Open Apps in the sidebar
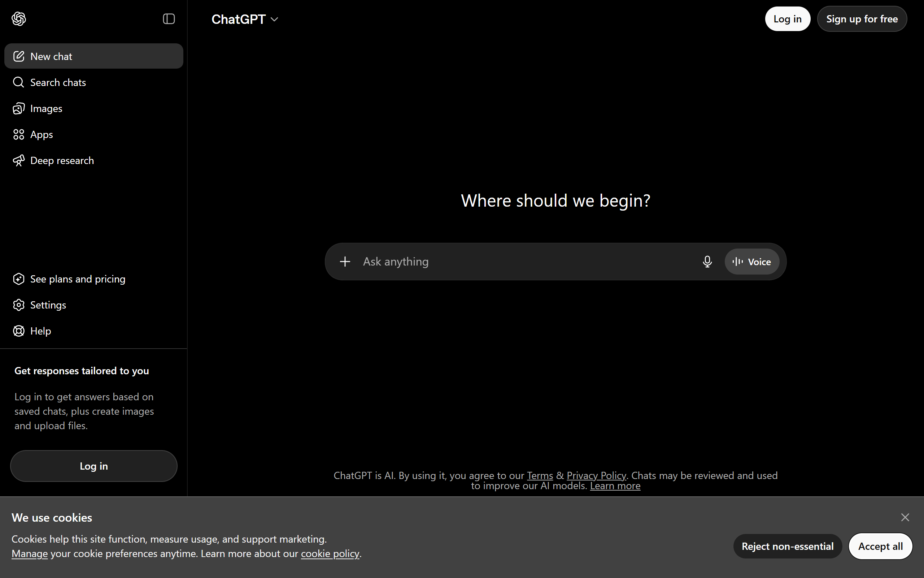 [93, 134]
